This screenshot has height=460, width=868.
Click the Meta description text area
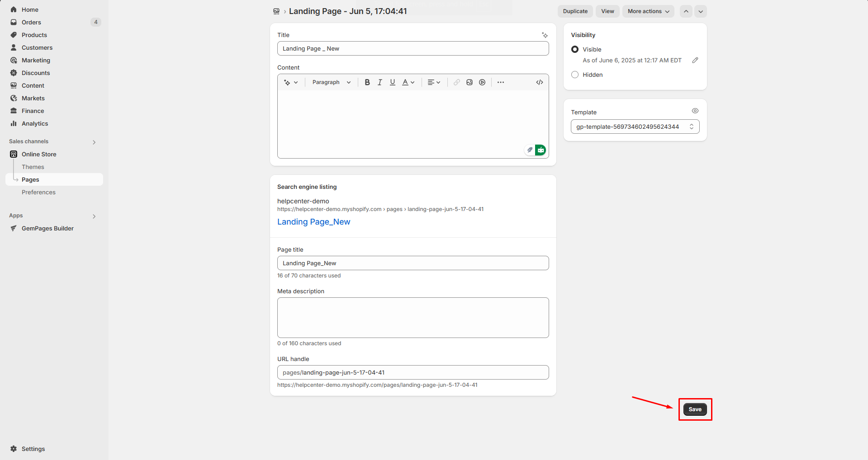(413, 317)
